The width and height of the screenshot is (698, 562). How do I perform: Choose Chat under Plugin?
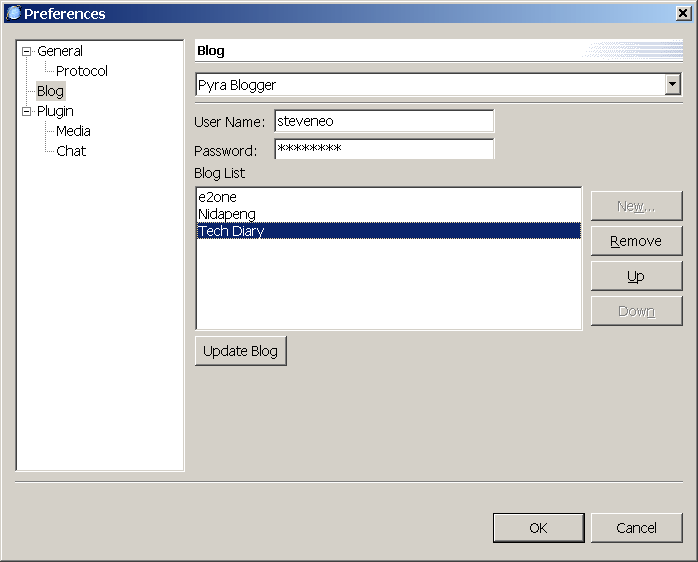click(x=71, y=151)
